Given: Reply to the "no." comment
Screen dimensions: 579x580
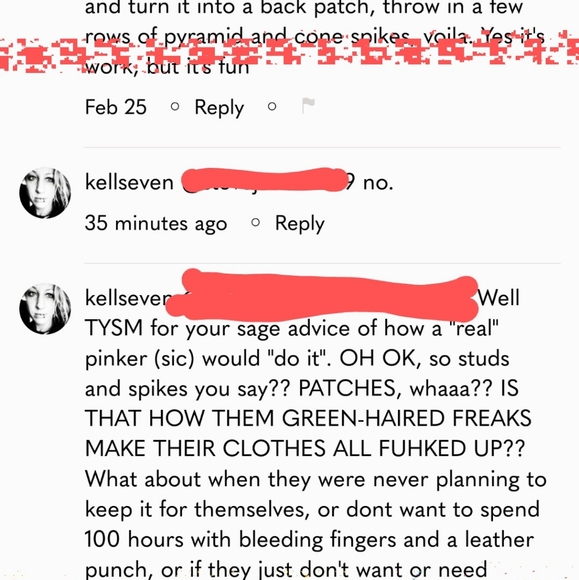Looking at the screenshot, I should click(299, 223).
